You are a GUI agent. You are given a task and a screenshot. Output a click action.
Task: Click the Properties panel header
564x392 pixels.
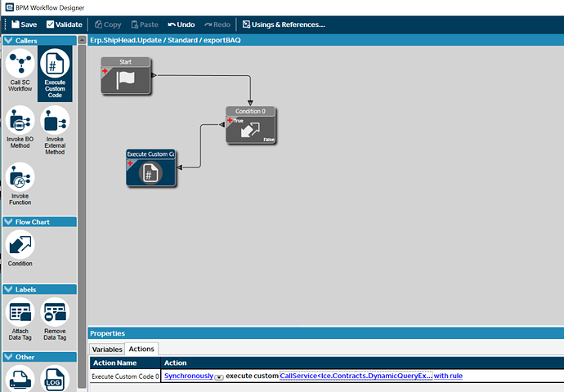pyautogui.click(x=326, y=333)
